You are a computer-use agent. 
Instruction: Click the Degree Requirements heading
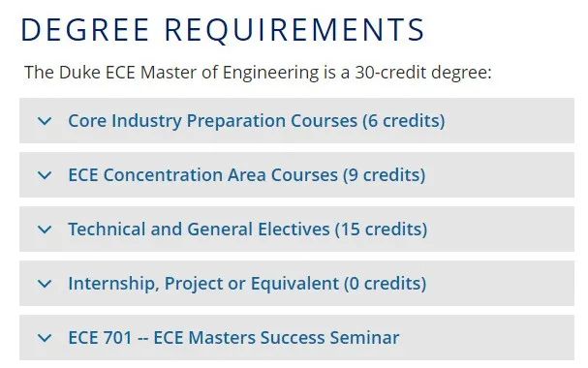tap(223, 29)
